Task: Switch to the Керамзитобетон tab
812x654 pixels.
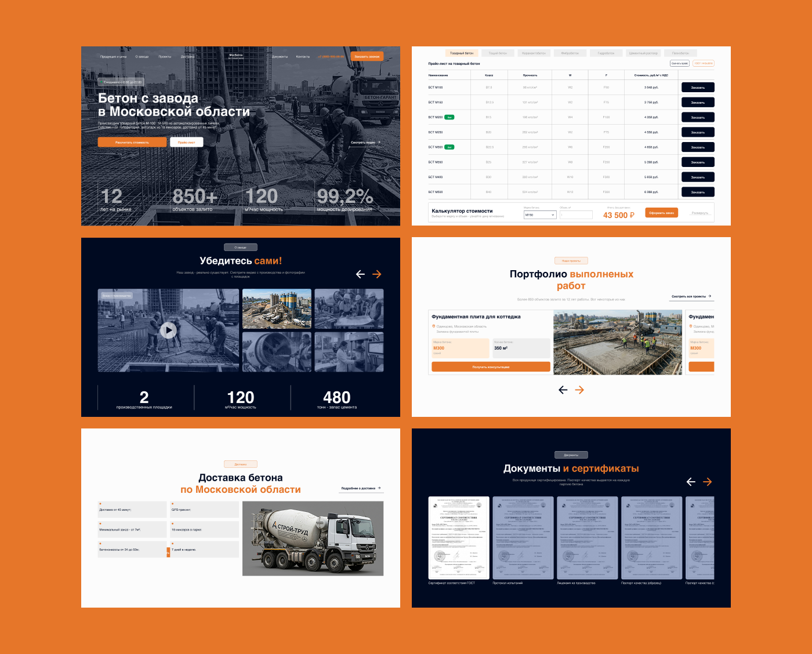Action: coord(534,53)
